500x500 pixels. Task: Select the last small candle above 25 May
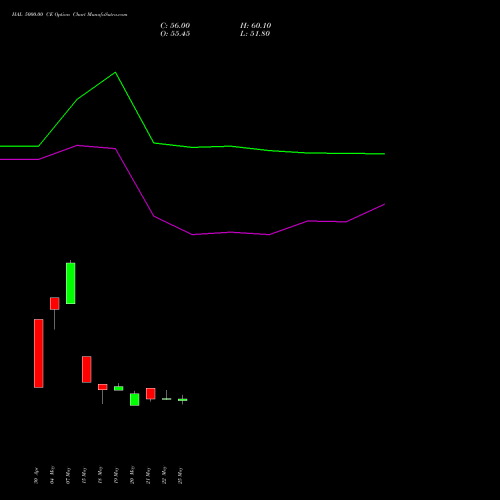point(183,400)
